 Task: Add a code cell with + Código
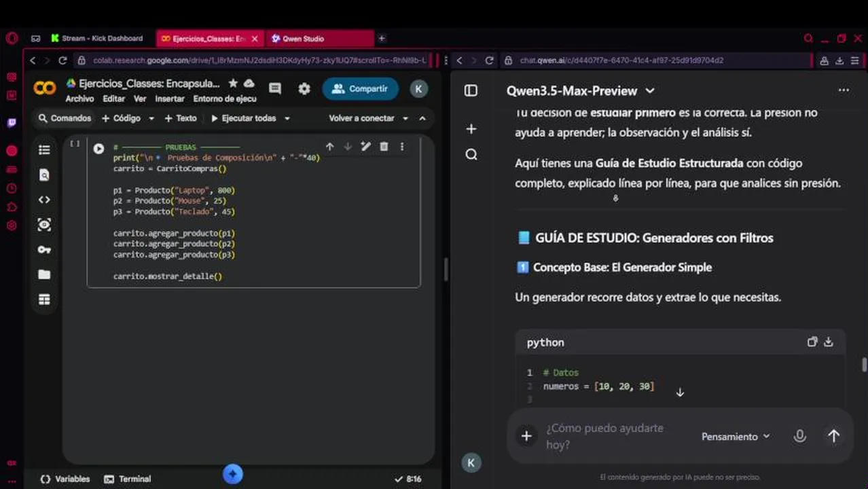tap(121, 118)
